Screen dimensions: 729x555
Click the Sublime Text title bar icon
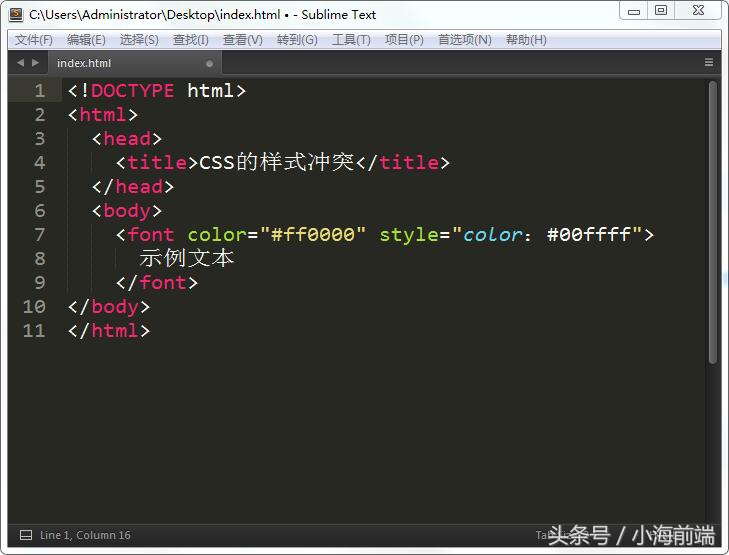coord(16,14)
